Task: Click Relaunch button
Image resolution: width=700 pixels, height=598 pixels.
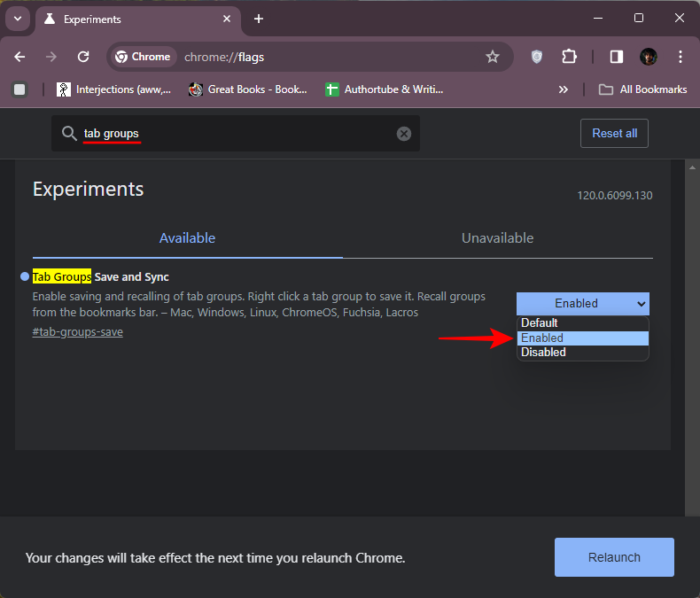Action: tap(614, 557)
